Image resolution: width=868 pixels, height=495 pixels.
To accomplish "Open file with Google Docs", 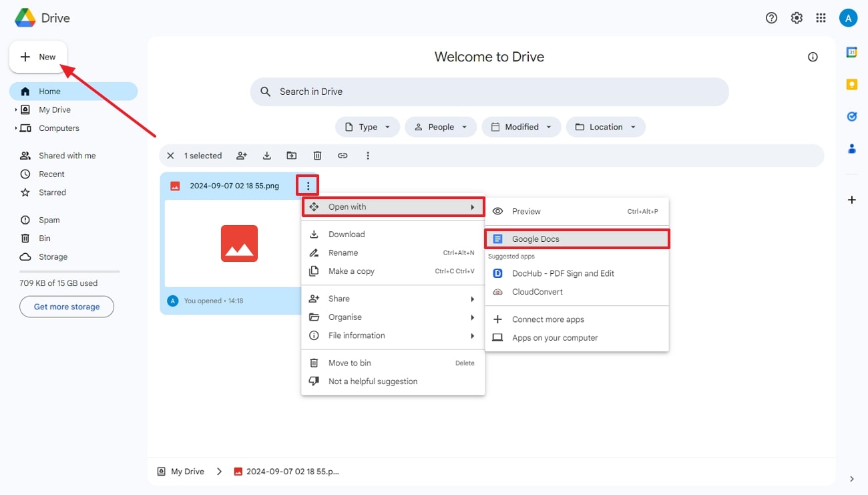I will point(577,238).
